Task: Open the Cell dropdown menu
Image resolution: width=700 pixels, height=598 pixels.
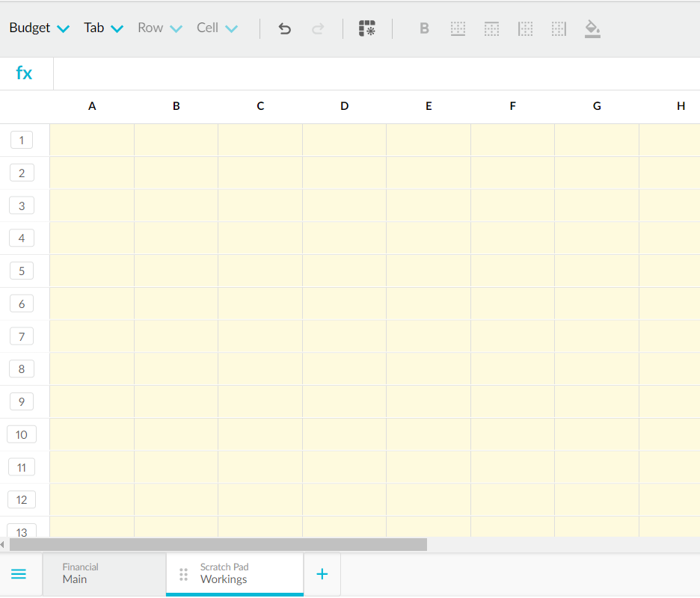Action: coord(217,28)
